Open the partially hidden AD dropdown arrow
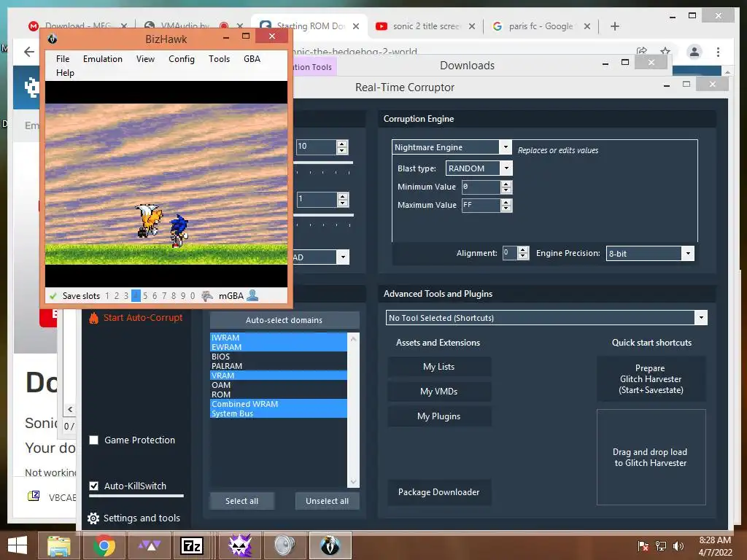Image resolution: width=747 pixels, height=560 pixels. (x=343, y=257)
